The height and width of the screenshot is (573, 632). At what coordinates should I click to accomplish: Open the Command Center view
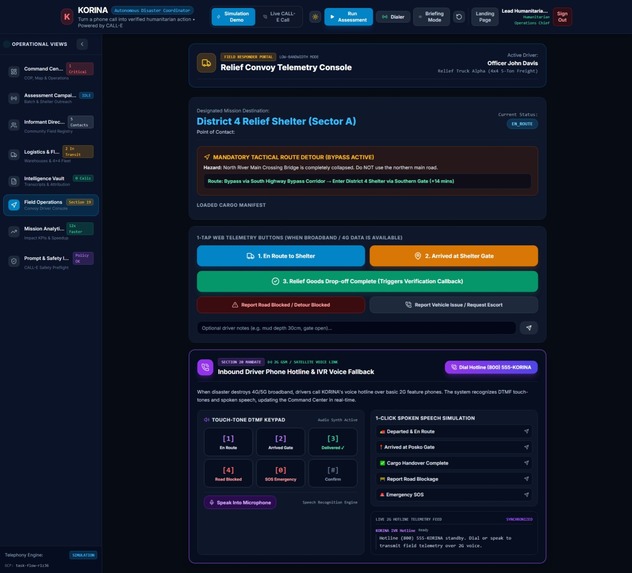tap(51, 72)
